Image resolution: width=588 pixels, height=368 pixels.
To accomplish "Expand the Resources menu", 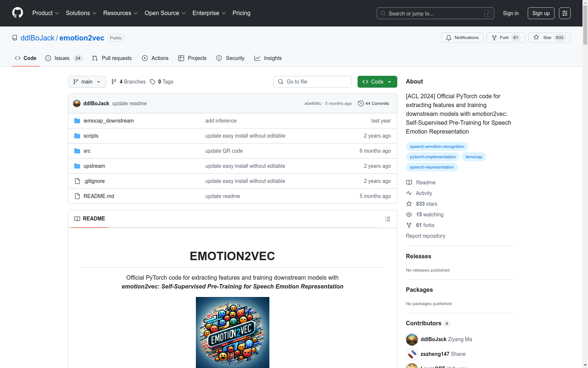I will [x=120, y=13].
